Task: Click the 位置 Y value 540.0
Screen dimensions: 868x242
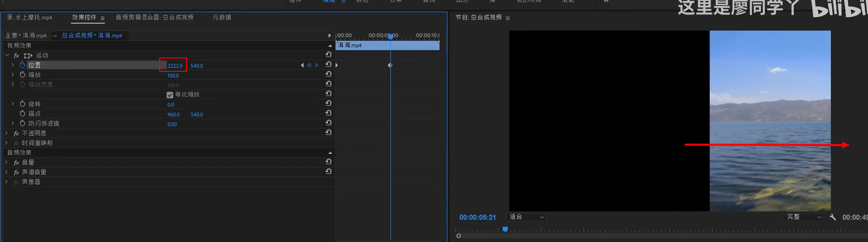Action: tap(197, 66)
